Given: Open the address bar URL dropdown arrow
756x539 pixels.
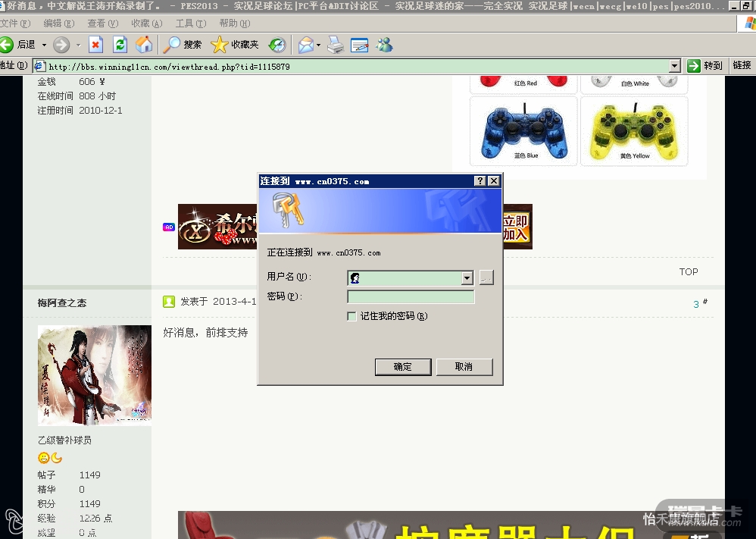Looking at the screenshot, I should point(674,66).
